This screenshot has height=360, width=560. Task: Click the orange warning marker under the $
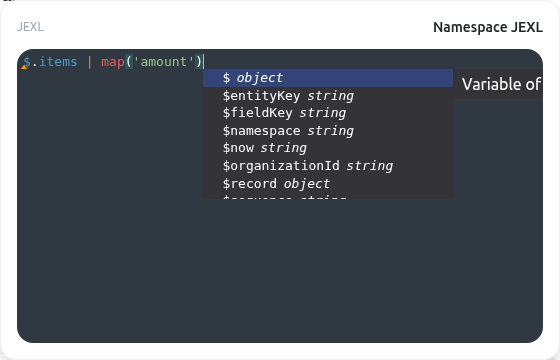(24, 67)
